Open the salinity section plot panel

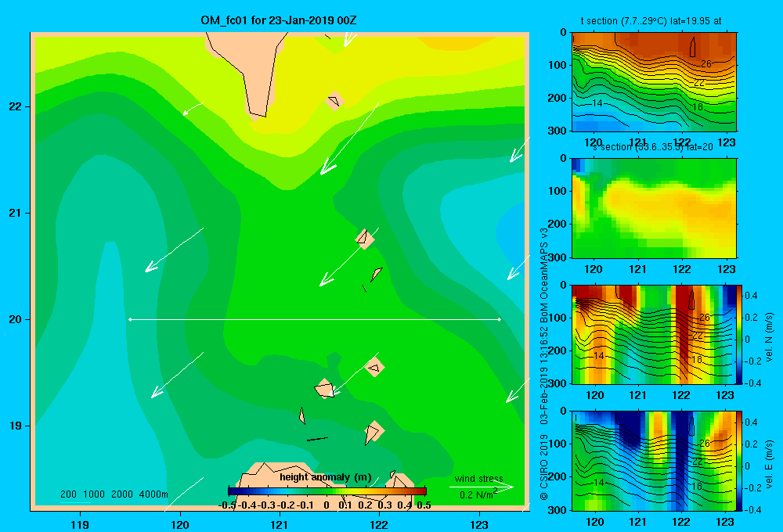pos(654,208)
